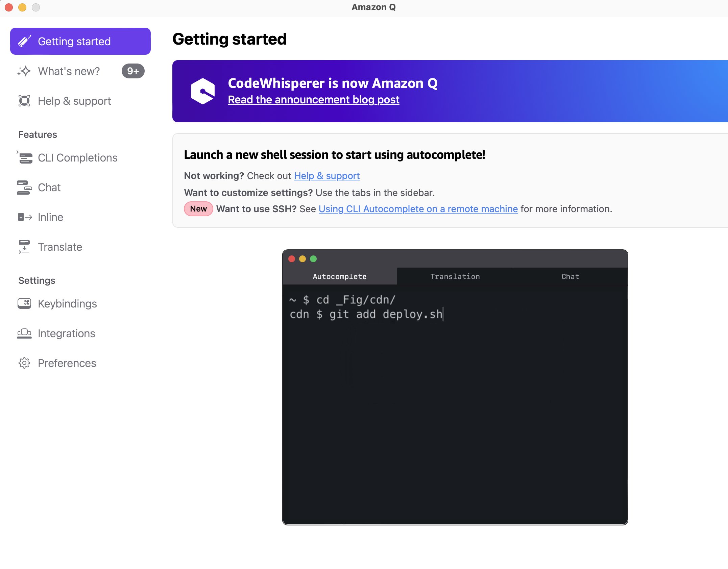
Task: Click the red dot in demo terminal
Action: coord(292,259)
